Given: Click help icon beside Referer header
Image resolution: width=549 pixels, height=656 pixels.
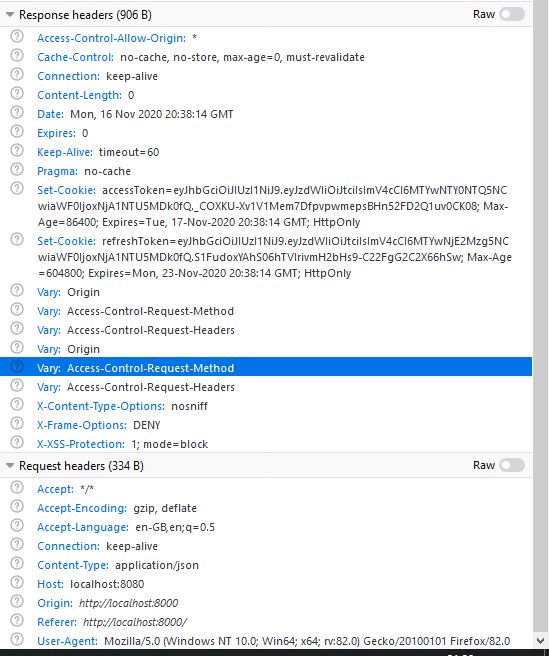Looking at the screenshot, I should point(17,620).
